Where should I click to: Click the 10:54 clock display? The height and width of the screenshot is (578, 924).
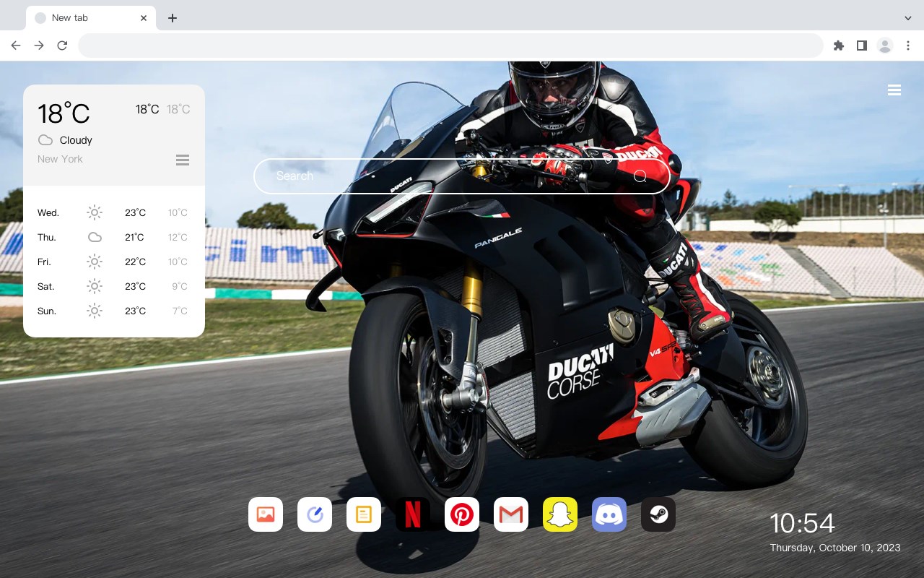click(802, 523)
